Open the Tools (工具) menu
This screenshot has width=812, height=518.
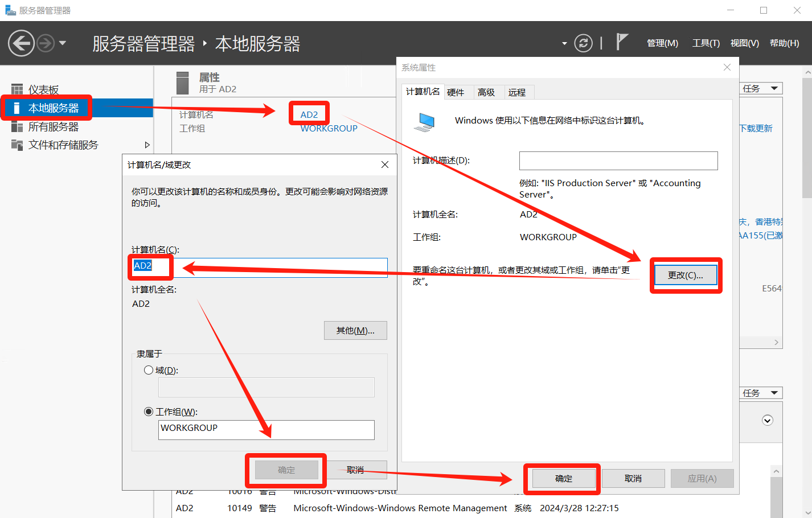(x=706, y=43)
